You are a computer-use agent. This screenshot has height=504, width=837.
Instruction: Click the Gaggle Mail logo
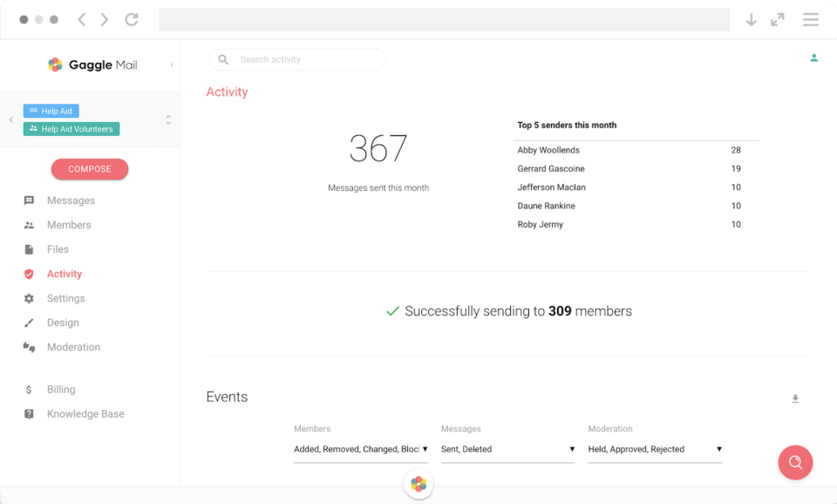pyautogui.click(x=91, y=65)
